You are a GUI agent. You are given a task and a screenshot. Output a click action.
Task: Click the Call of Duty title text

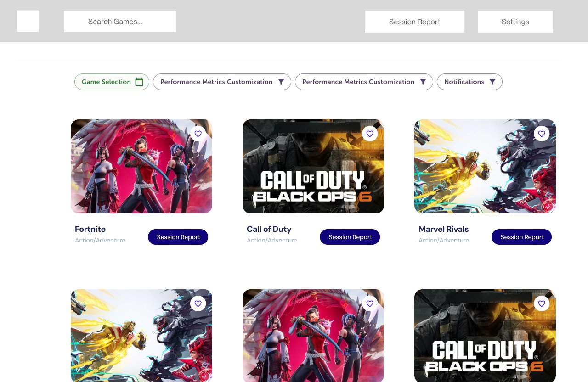(x=269, y=229)
